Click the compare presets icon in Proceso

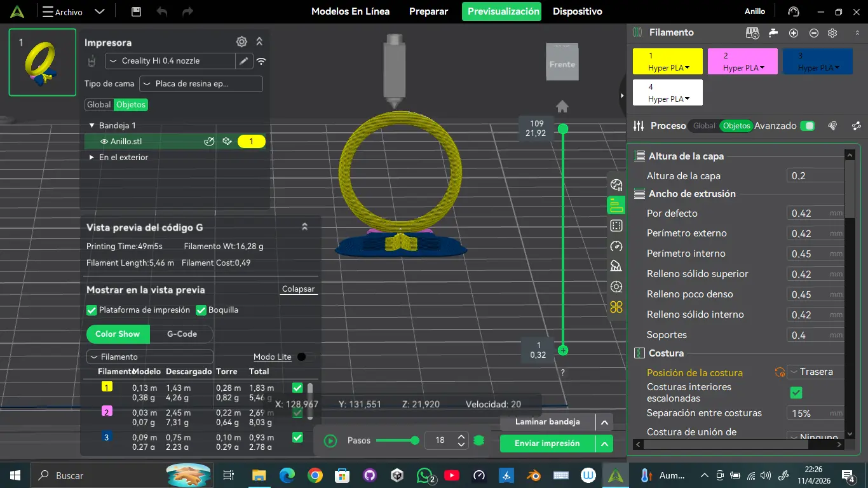click(x=857, y=126)
